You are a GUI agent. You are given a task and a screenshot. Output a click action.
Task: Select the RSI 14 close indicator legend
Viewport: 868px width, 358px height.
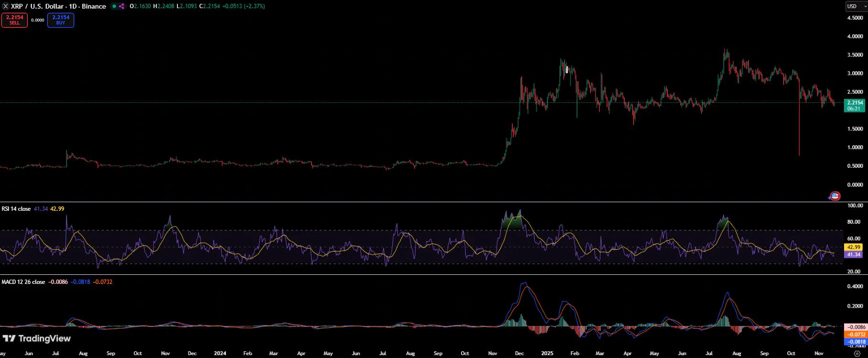(16, 209)
